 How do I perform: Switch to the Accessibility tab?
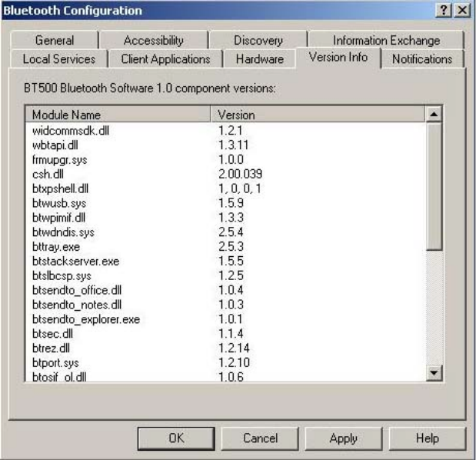pos(154,40)
